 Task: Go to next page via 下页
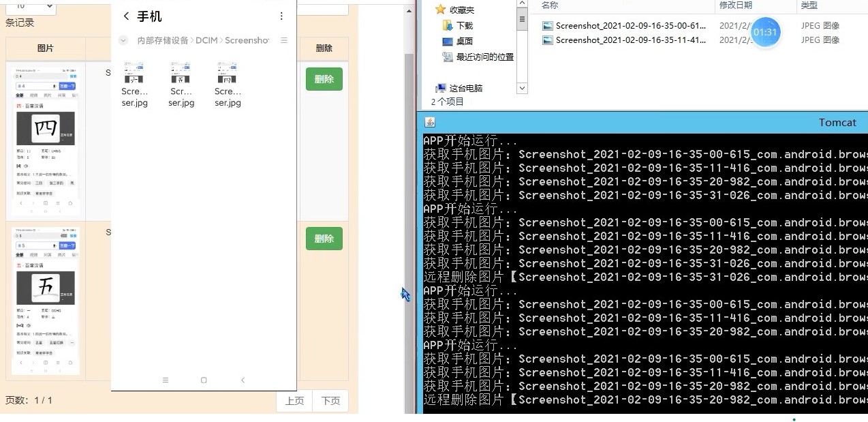(x=330, y=401)
